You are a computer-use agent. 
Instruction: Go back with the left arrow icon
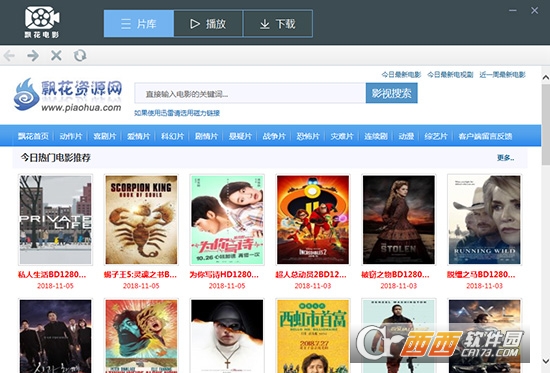(9, 55)
